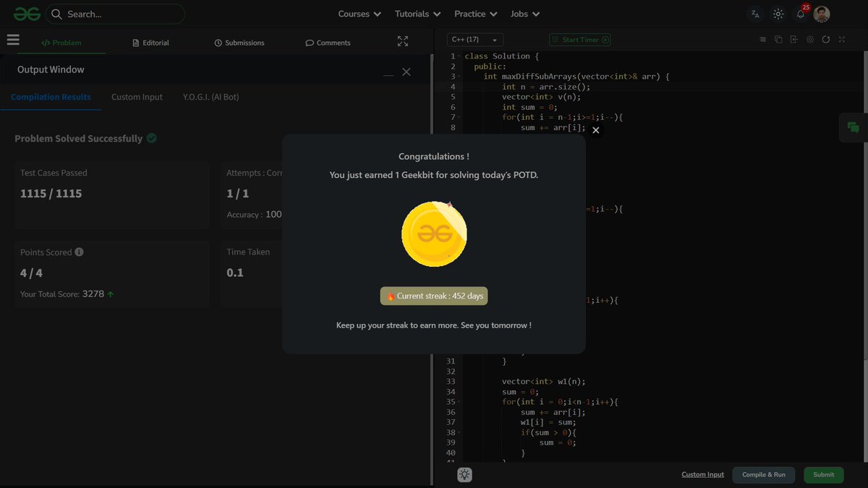Image resolution: width=868 pixels, height=488 pixels.
Task: Click the Points Scored info icon
Action: (80, 252)
